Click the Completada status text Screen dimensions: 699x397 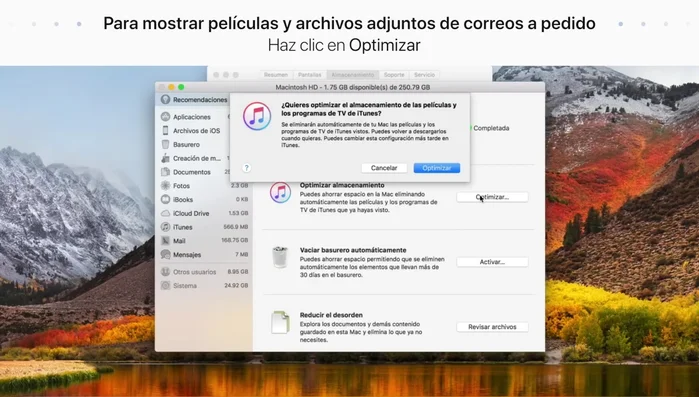coord(491,128)
